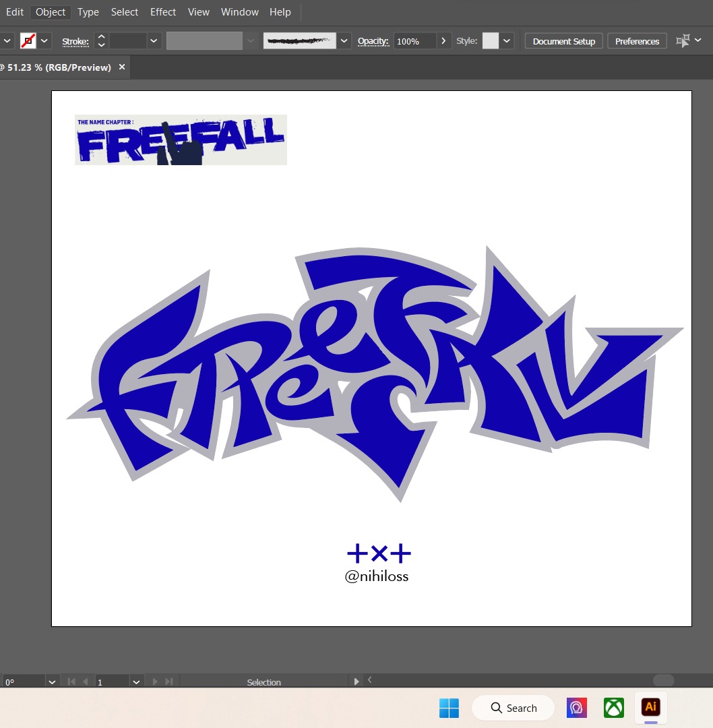Open the Edit menu
The width and height of the screenshot is (713, 728).
[14, 12]
